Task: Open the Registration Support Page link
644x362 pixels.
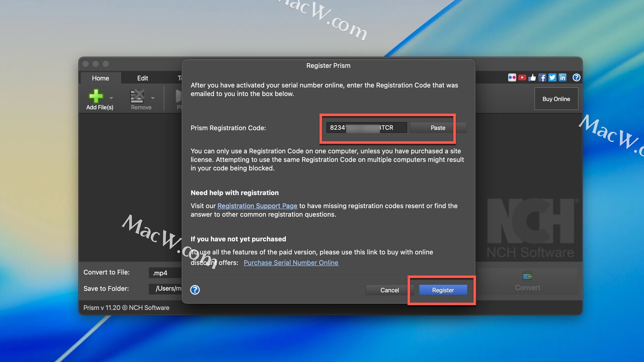Action: [x=257, y=206]
